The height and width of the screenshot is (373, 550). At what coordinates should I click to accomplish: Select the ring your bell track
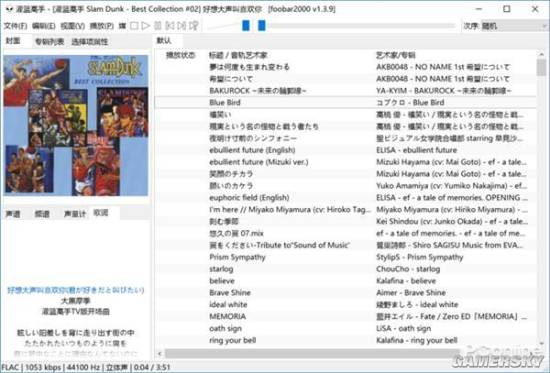(x=233, y=340)
